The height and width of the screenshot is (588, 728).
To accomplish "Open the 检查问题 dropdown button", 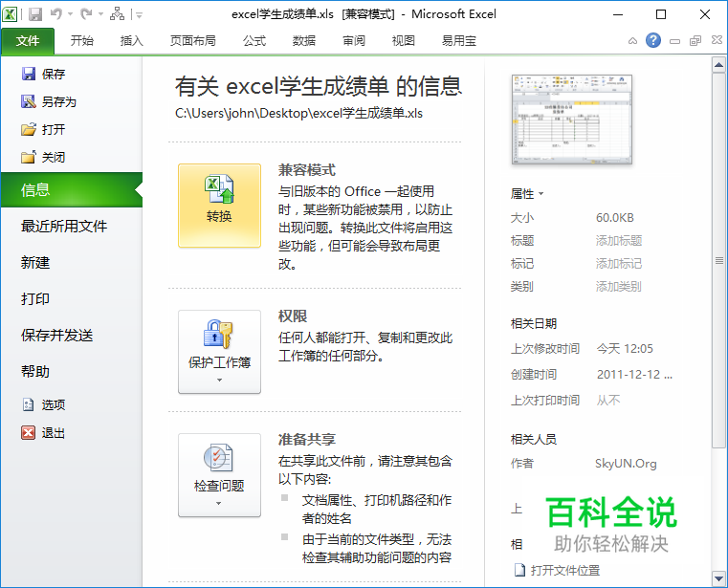I will click(x=219, y=475).
